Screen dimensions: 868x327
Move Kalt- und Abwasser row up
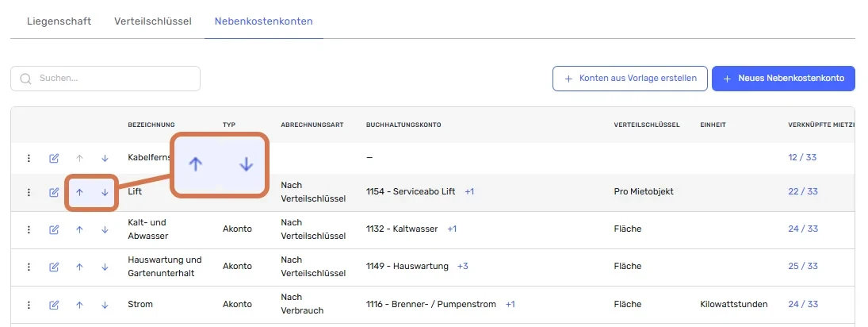(x=79, y=229)
